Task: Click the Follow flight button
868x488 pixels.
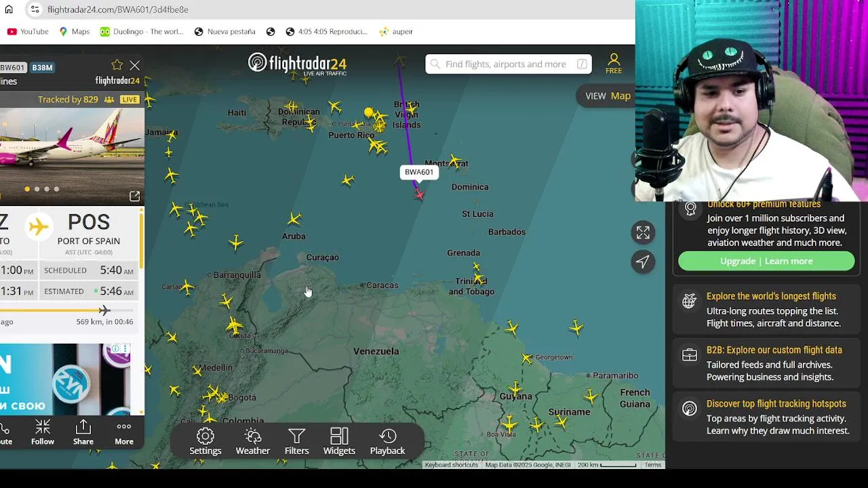Action: point(43,432)
